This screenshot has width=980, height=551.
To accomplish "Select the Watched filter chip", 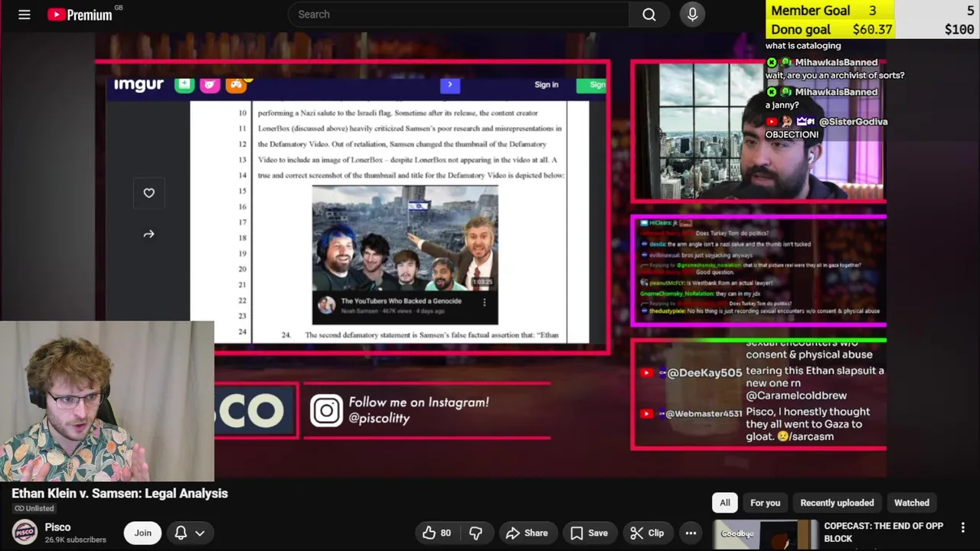I will pyautogui.click(x=911, y=503).
